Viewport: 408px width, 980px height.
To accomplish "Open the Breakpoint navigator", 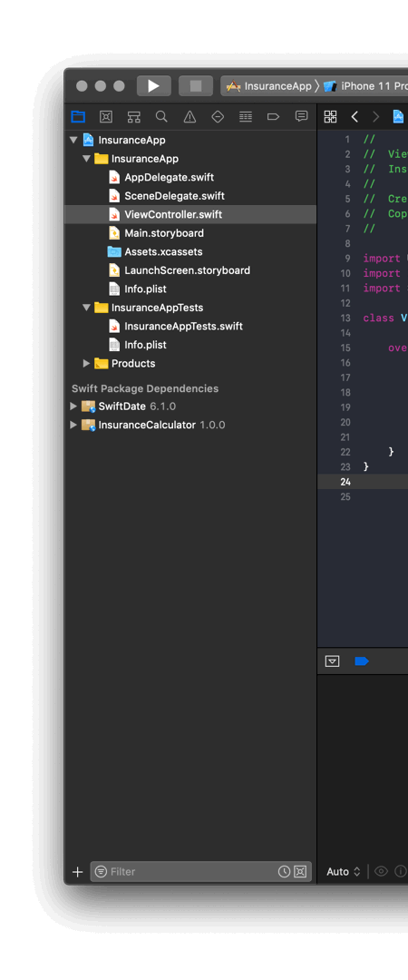I will tap(273, 116).
